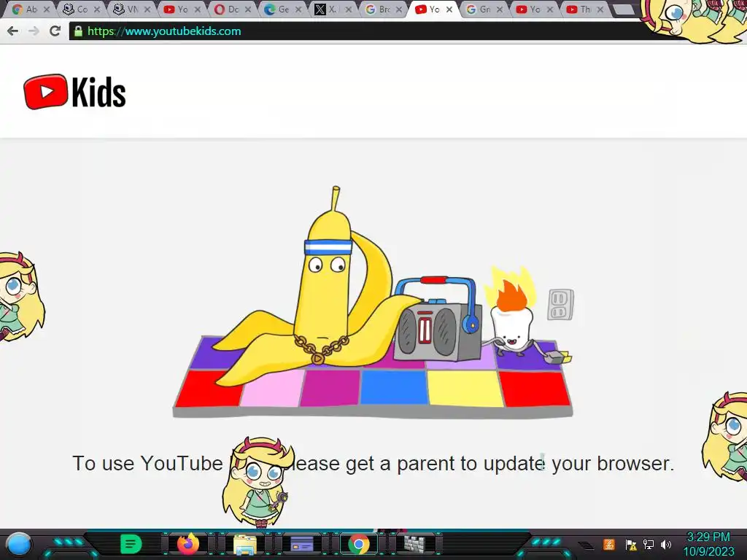Open the Action Center flag icon
The height and width of the screenshot is (560, 747).
coord(631,545)
